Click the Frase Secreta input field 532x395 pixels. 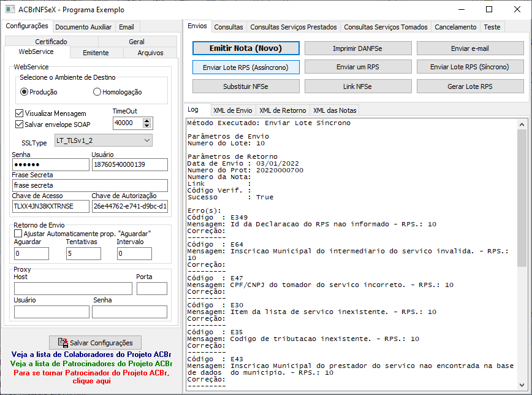pos(90,185)
